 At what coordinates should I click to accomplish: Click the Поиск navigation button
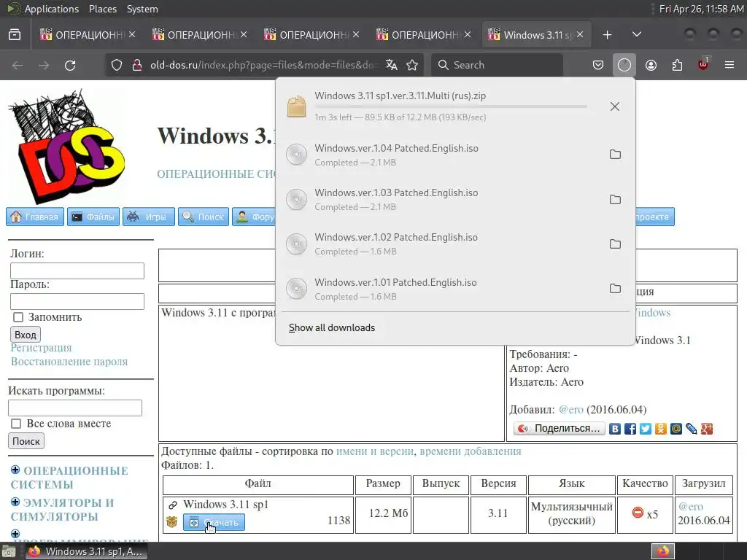pyautogui.click(x=204, y=217)
